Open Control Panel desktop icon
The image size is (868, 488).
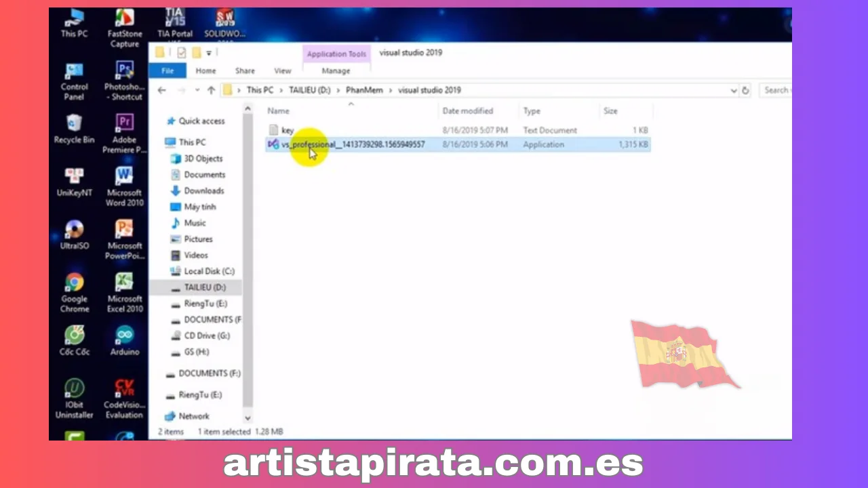click(x=74, y=82)
